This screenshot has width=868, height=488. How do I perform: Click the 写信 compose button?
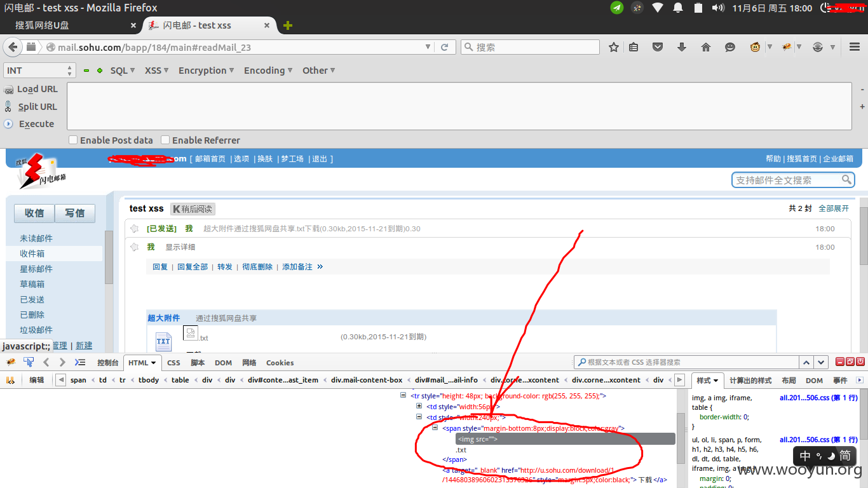tap(75, 213)
